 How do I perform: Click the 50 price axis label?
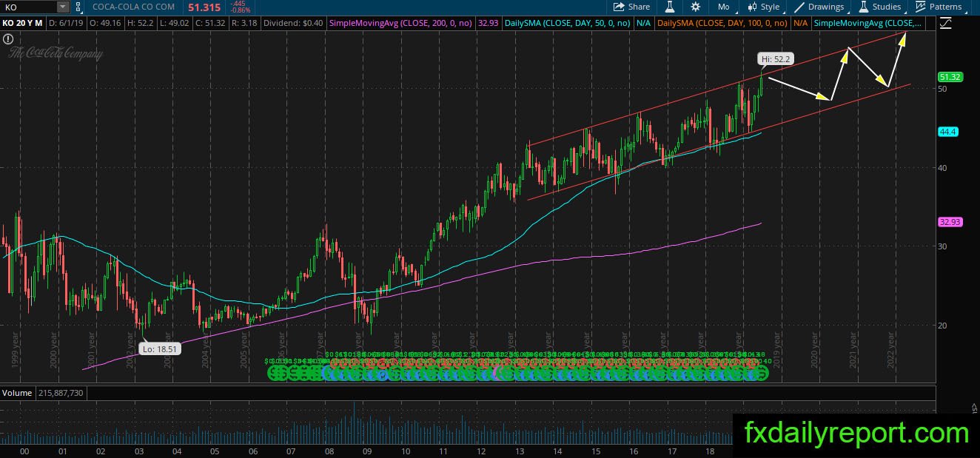tap(943, 89)
